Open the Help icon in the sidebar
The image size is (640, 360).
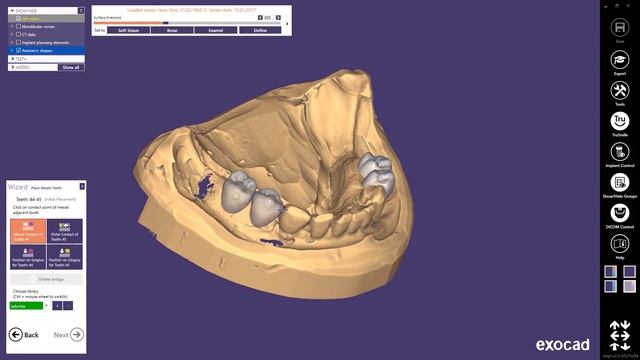(620, 244)
